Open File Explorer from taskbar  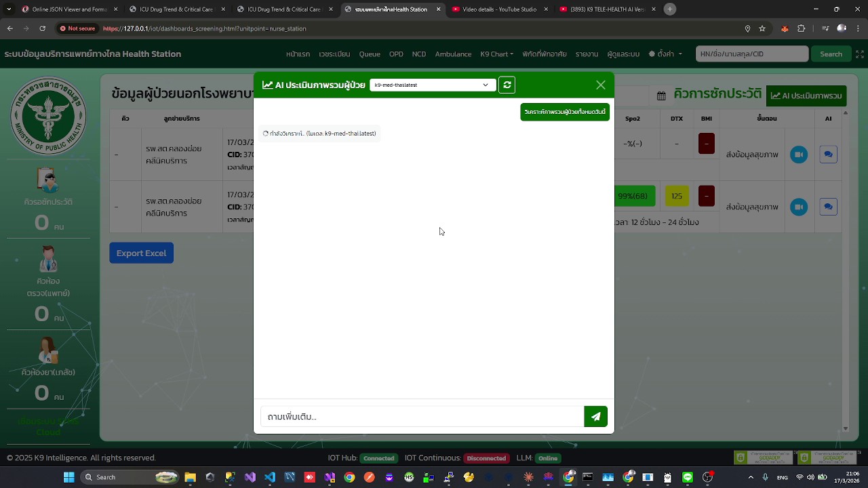[x=190, y=477]
